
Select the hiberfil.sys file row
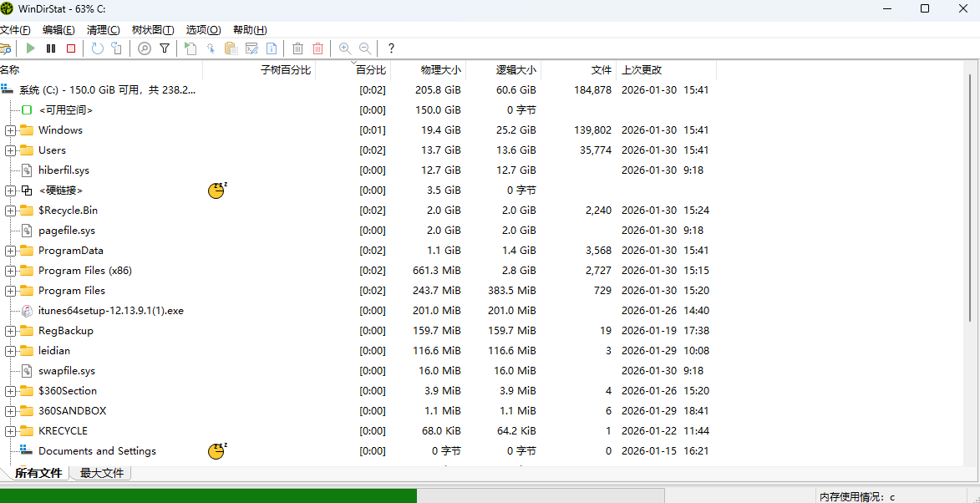point(63,170)
